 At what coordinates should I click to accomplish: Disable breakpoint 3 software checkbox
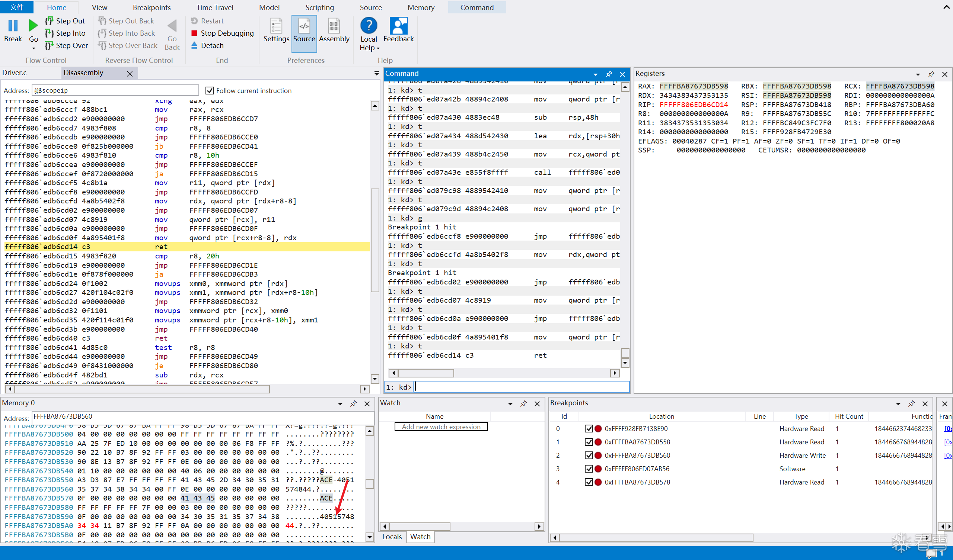pyautogui.click(x=589, y=469)
